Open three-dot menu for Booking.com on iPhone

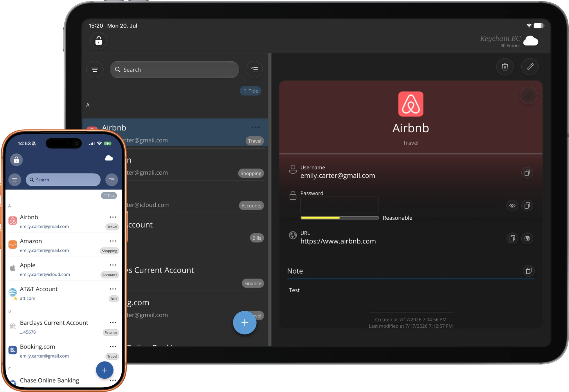click(113, 346)
